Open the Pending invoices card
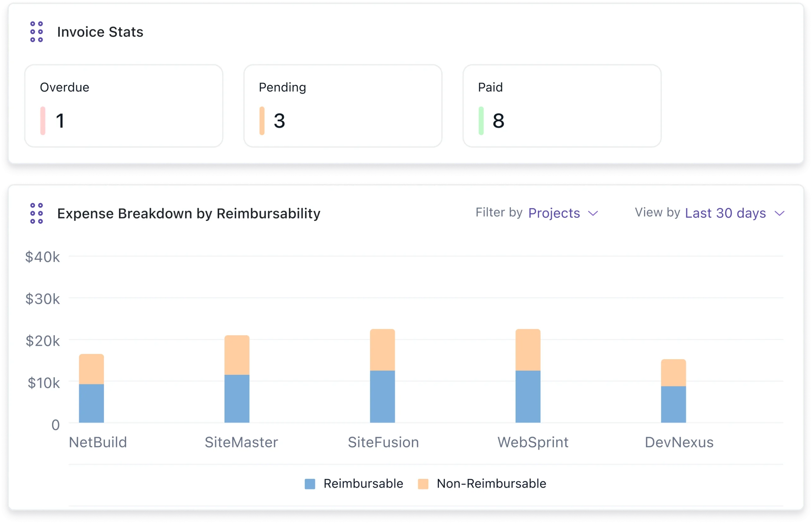The height and width of the screenshot is (529, 812). click(343, 106)
